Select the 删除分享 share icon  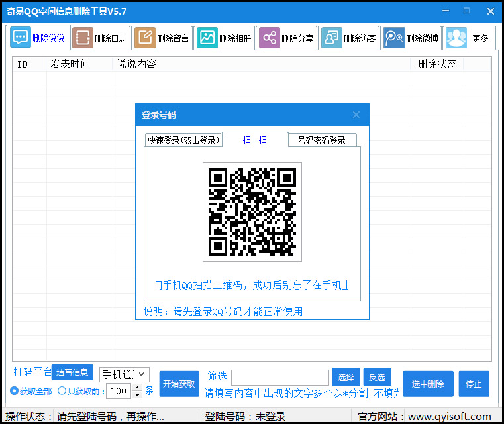269,38
